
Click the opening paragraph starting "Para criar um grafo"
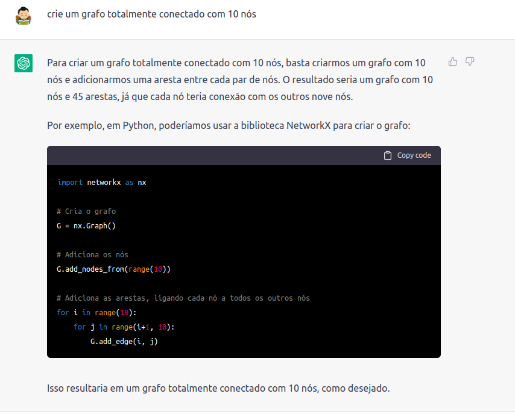(x=240, y=80)
